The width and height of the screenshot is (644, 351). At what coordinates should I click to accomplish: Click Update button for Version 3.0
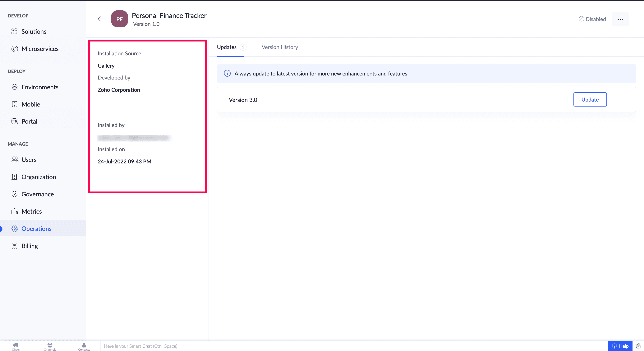click(590, 99)
